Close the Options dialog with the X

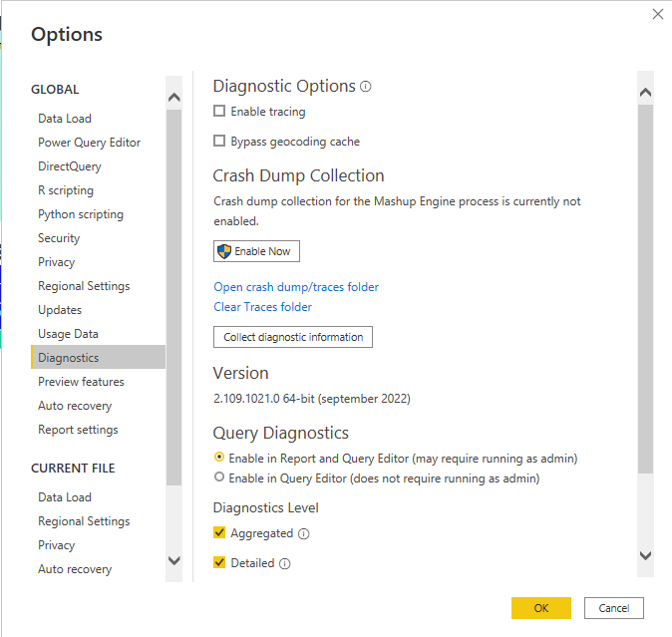coord(657,14)
